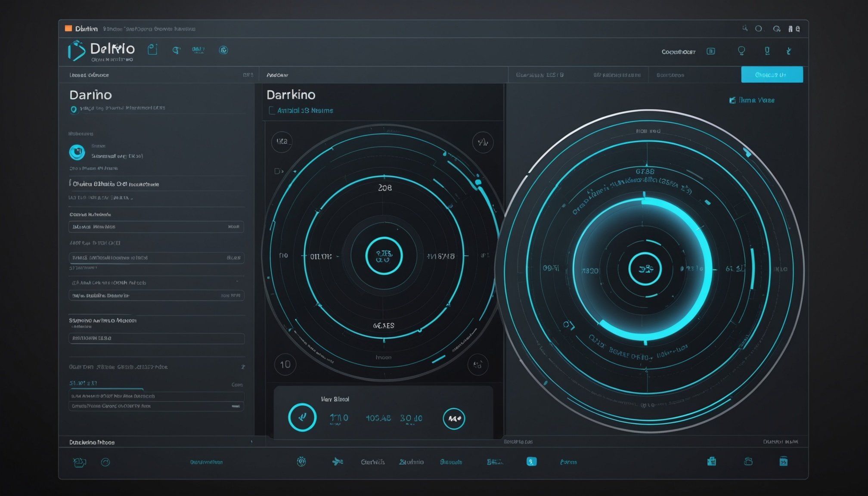Click the Darkino logo icon in the header
868x496 pixels.
[77, 50]
